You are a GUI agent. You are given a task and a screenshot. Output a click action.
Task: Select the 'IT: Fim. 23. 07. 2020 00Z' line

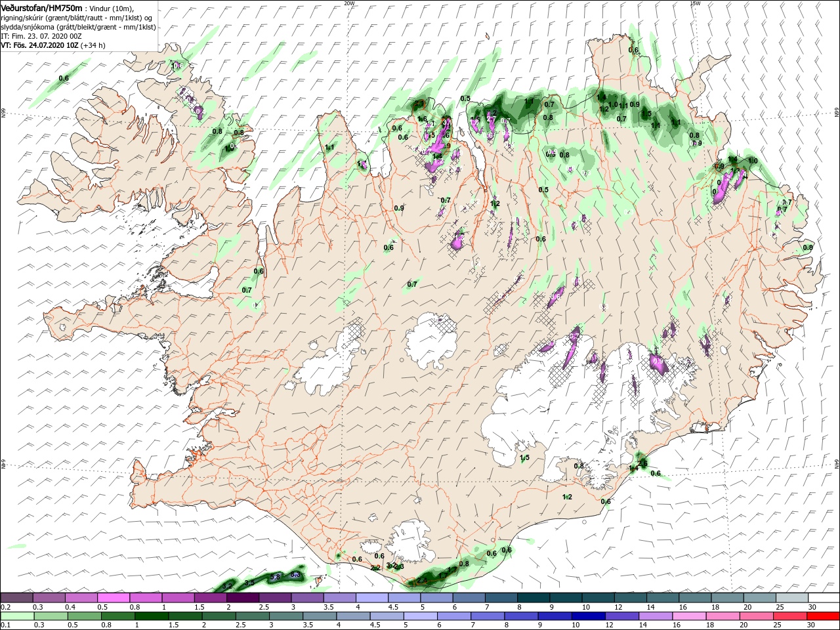pos(42,36)
